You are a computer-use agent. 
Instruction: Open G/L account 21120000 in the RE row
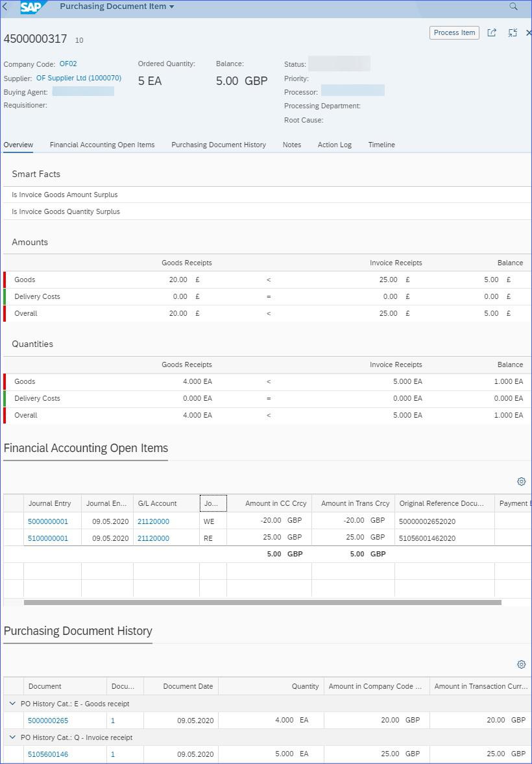pyautogui.click(x=153, y=538)
